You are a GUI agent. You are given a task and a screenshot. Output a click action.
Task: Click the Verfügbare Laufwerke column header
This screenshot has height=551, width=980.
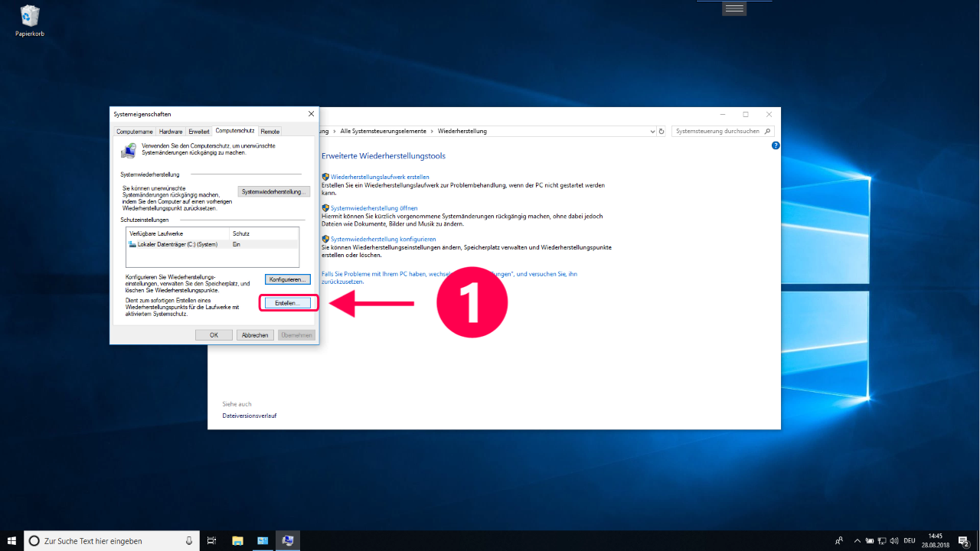(178, 233)
